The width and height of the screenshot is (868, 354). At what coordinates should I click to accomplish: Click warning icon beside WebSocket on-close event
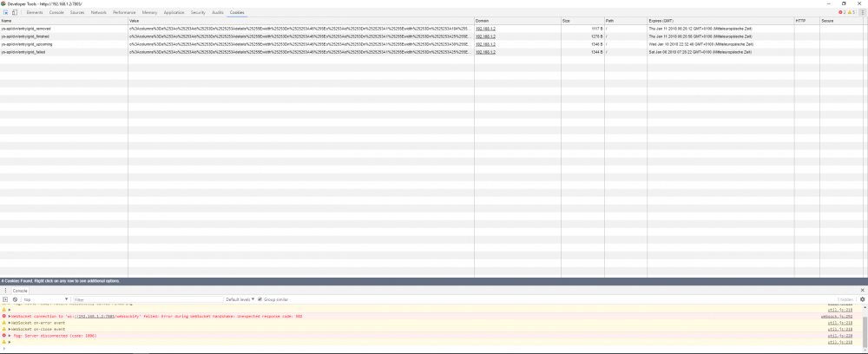click(3, 329)
